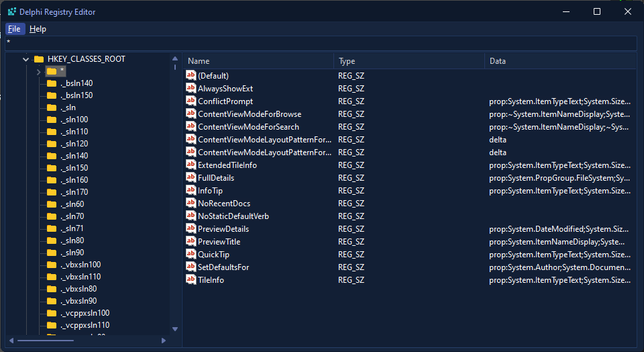The height and width of the screenshot is (352, 644).
Task: Click the data value of FullDetails
Action: pos(559,177)
